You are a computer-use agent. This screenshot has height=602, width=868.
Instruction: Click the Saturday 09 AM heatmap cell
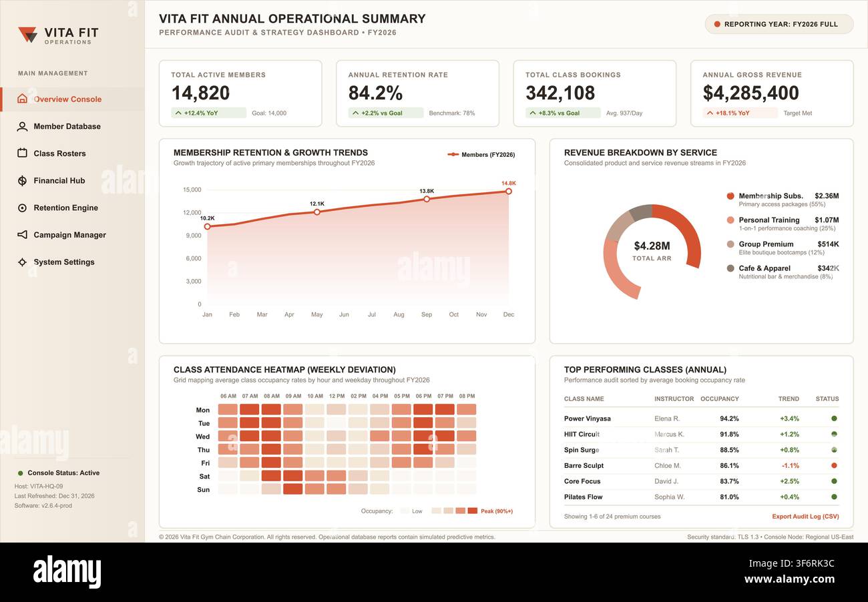pyautogui.click(x=292, y=476)
